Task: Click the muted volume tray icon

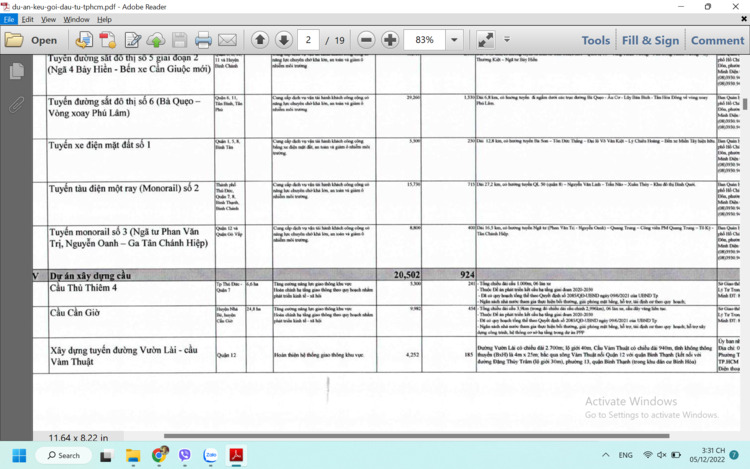Action: point(662,455)
